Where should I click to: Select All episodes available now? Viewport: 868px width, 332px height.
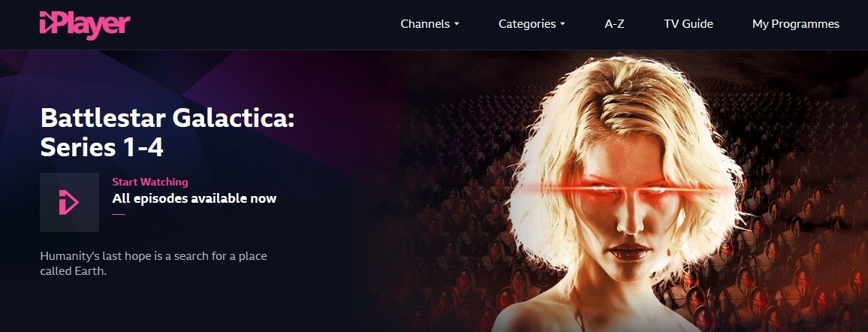click(x=194, y=198)
